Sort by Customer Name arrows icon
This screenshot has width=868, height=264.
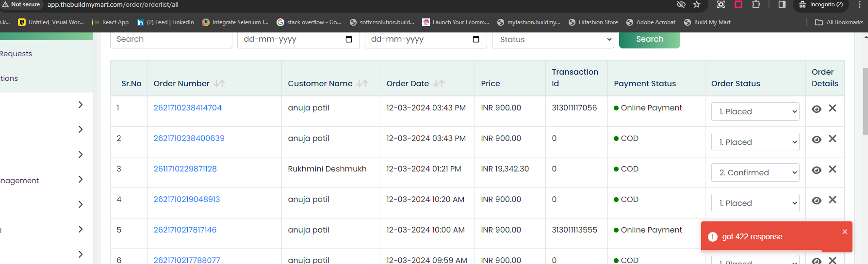coord(362,83)
